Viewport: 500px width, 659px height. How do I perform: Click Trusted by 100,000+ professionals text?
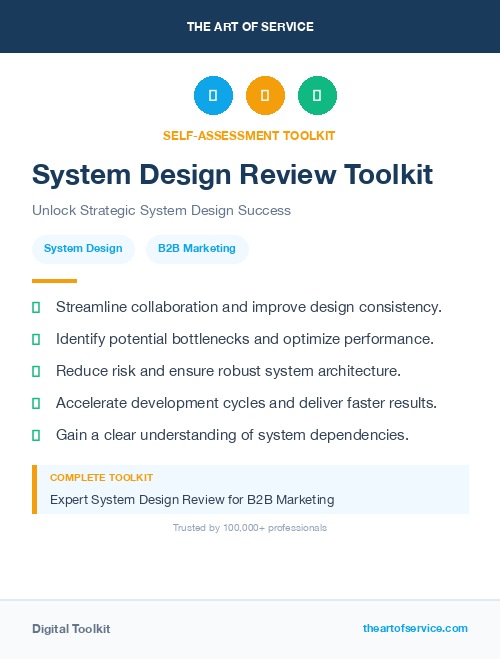(x=250, y=528)
